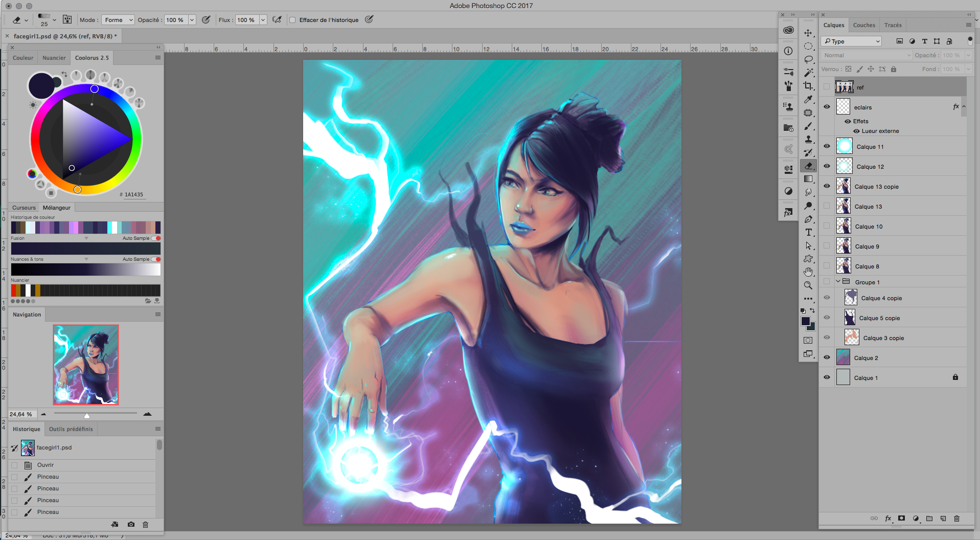
Task: Open the Nuancier tab
Action: (54, 58)
